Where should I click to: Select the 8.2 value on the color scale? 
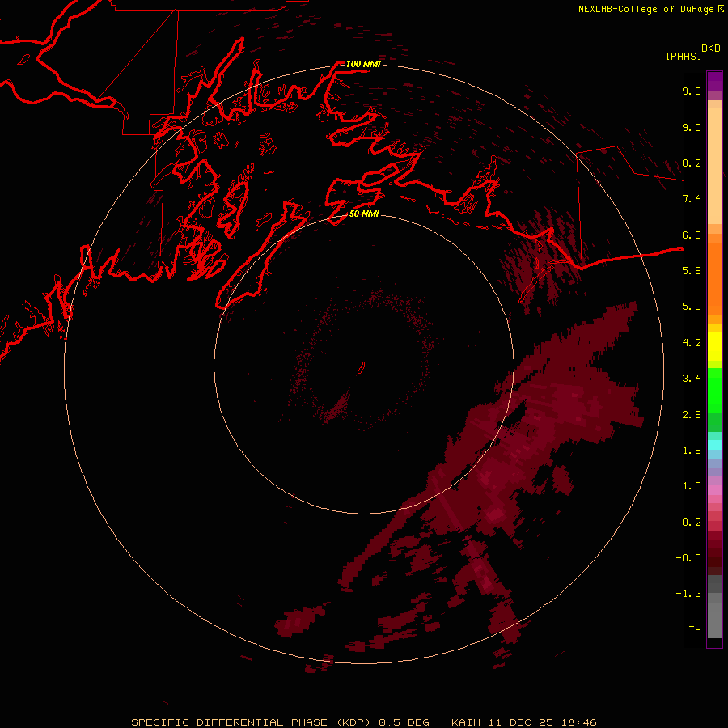pos(692,163)
